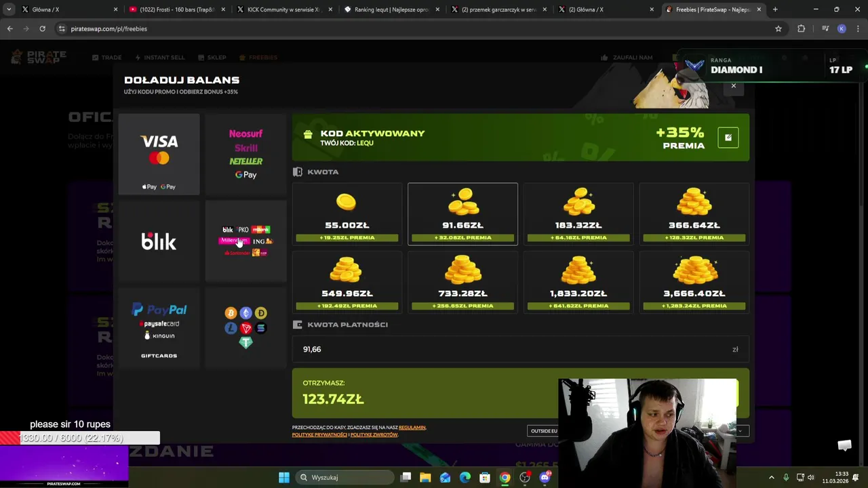Screen dimensions: 868x488
Task: Open the Regulamin link
Action: [x=412, y=428]
